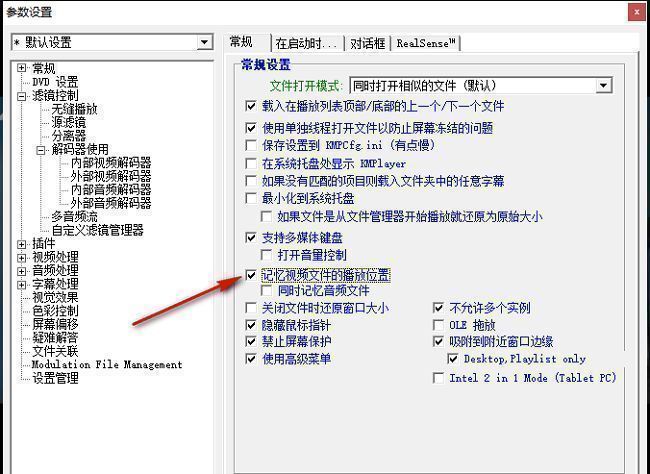This screenshot has width=650, height=474.
Task: Switch to the 对话框 tab
Action: pos(367,43)
